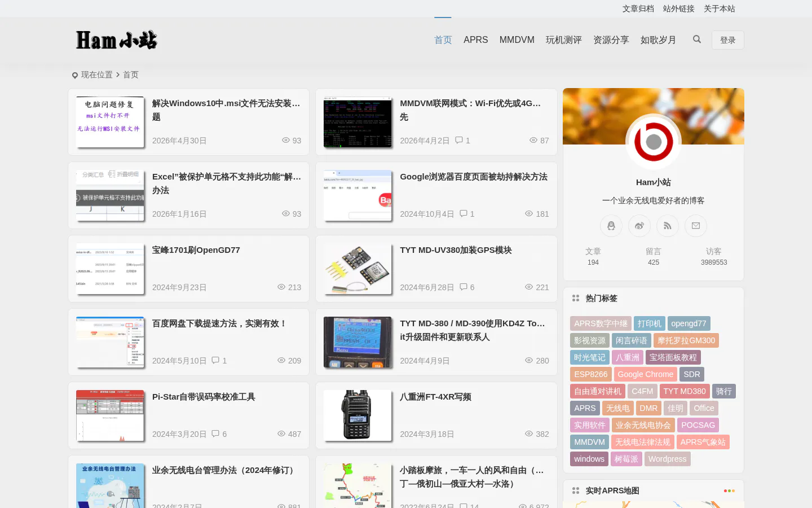
Task: Select the TYT MD380 tag
Action: 685,391
